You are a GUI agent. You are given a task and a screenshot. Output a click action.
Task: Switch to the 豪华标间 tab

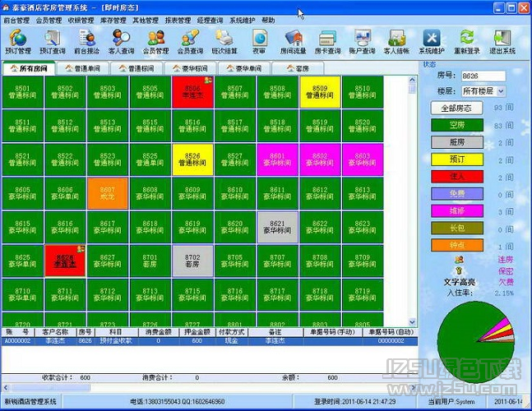tap(190, 68)
